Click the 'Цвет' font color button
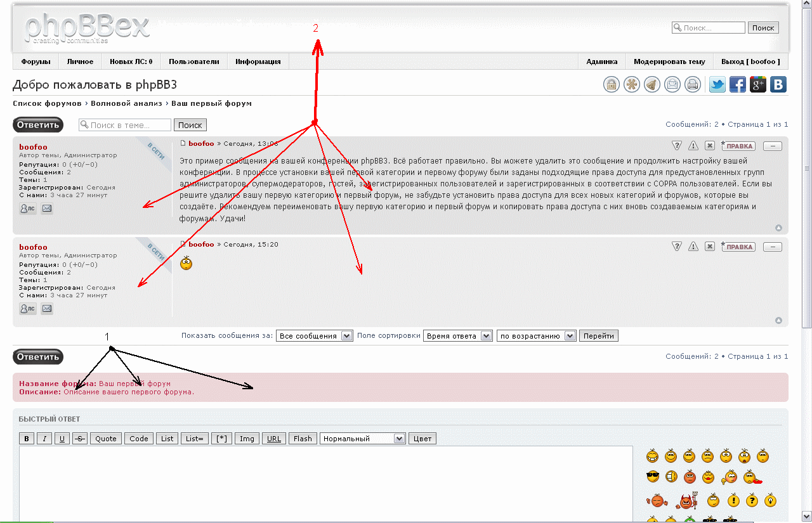The image size is (812, 523). pyautogui.click(x=422, y=439)
